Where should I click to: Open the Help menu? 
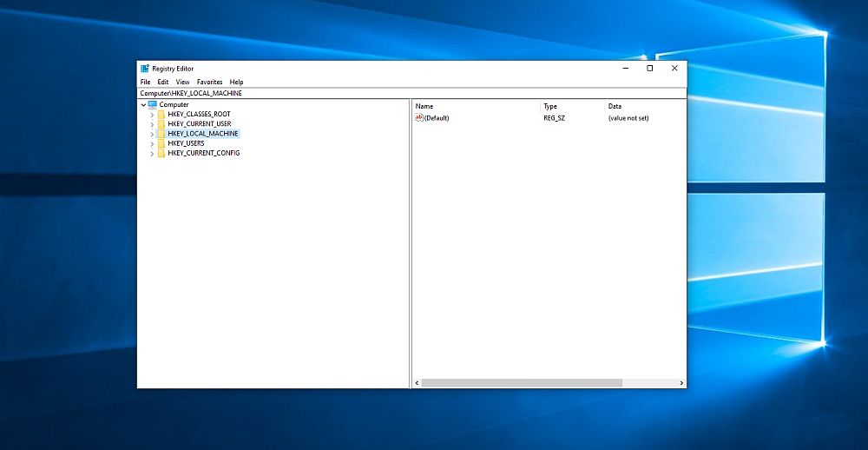pyautogui.click(x=236, y=82)
